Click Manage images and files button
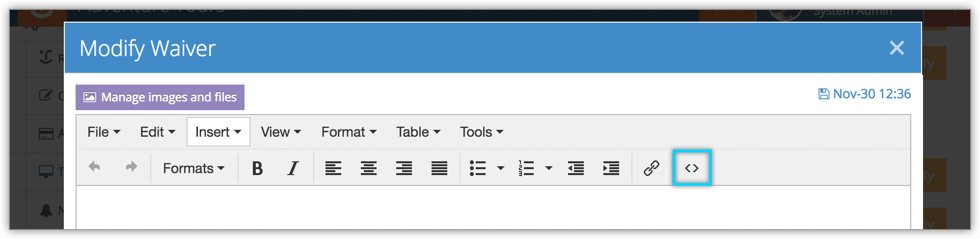The height and width of the screenshot is (239, 980). tap(160, 97)
